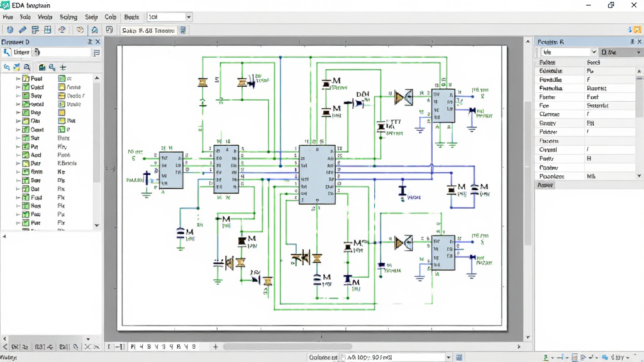Open the 'Colb' menu
Screen dimensions: 644x362
[111, 17]
